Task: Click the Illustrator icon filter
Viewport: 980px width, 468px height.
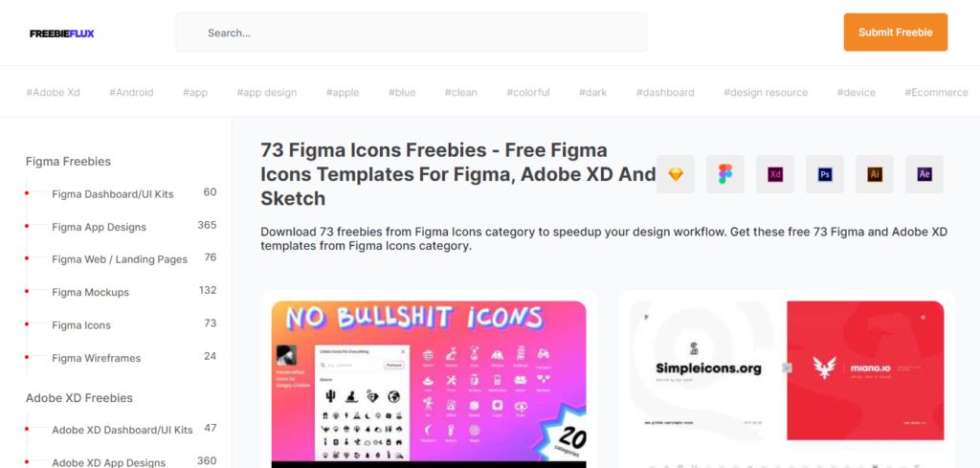Action: (x=875, y=174)
